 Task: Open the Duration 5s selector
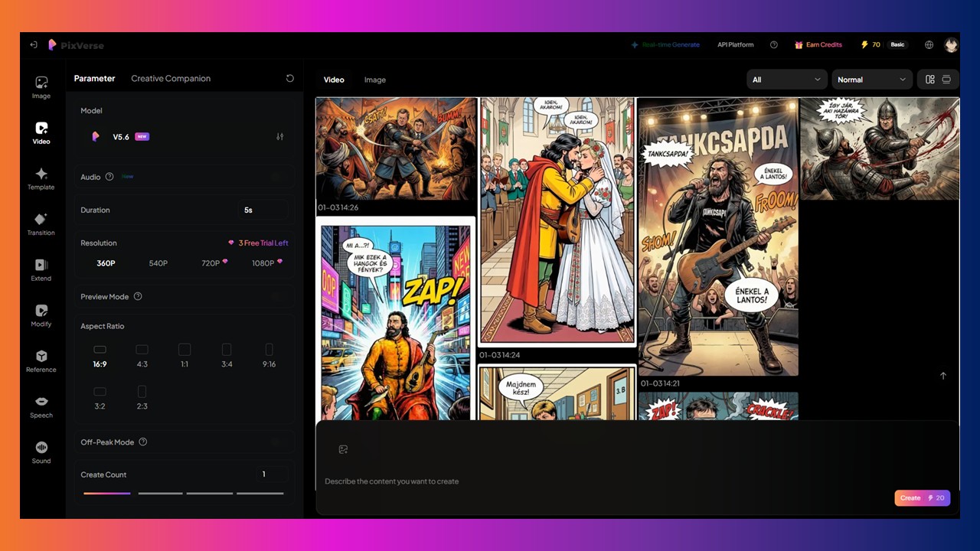262,210
